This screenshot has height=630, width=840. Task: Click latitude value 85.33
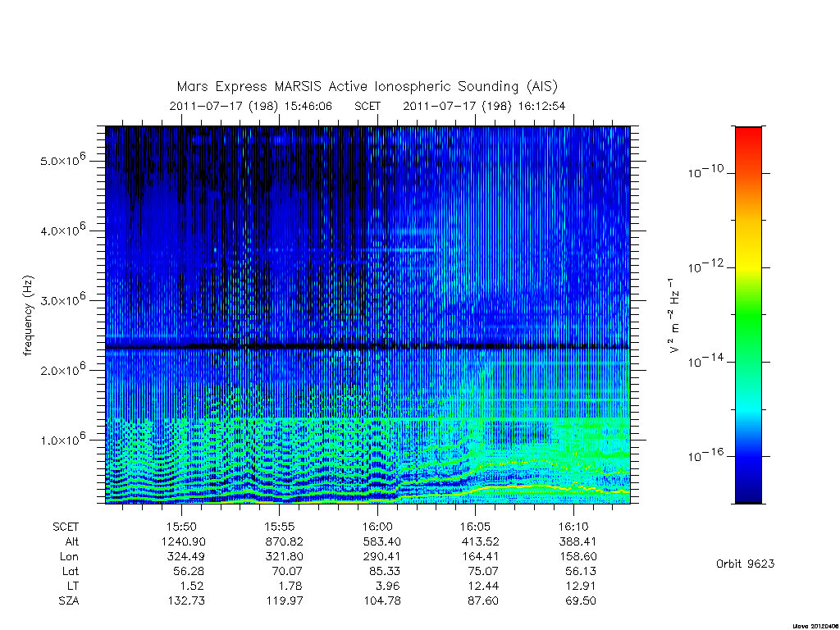pyautogui.click(x=385, y=571)
